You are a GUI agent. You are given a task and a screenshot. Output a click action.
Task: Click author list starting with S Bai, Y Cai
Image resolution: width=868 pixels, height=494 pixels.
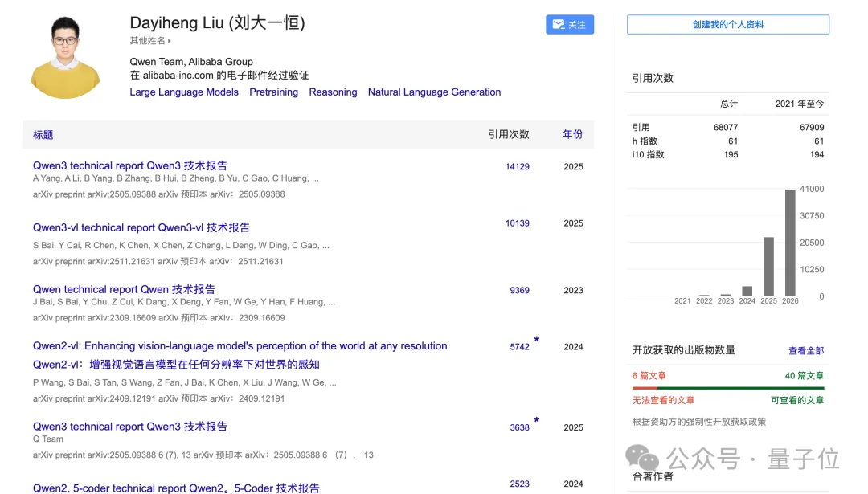click(181, 245)
